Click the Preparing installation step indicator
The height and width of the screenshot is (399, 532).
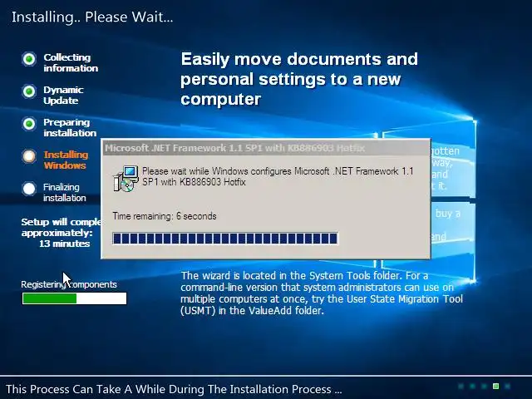29,124
